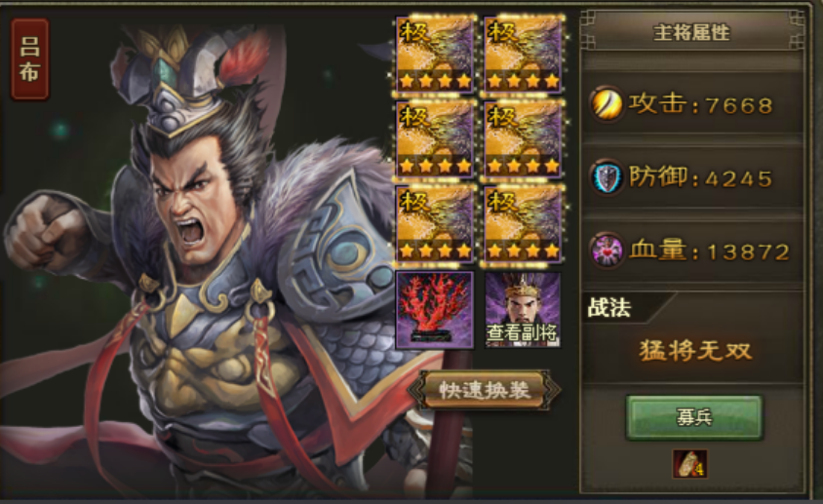Screen dimensions: 823x504
Task: Click the 快速换装 quick equip button
Action: (485, 390)
